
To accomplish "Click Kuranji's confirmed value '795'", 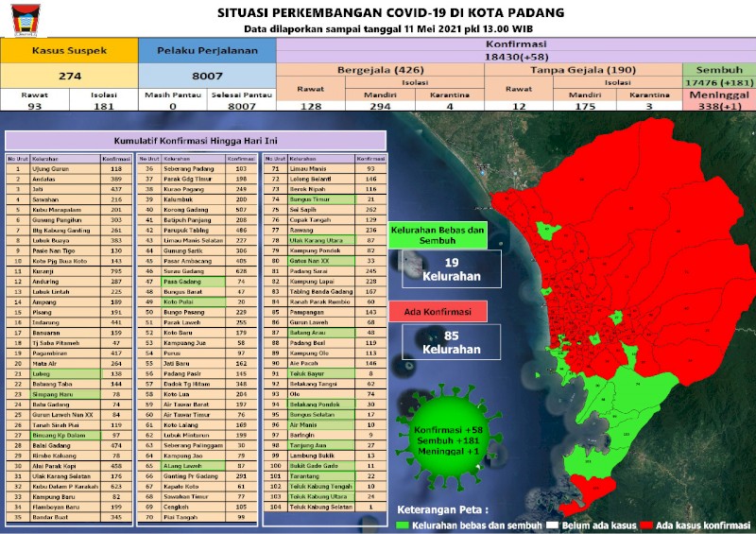I will point(115,271).
